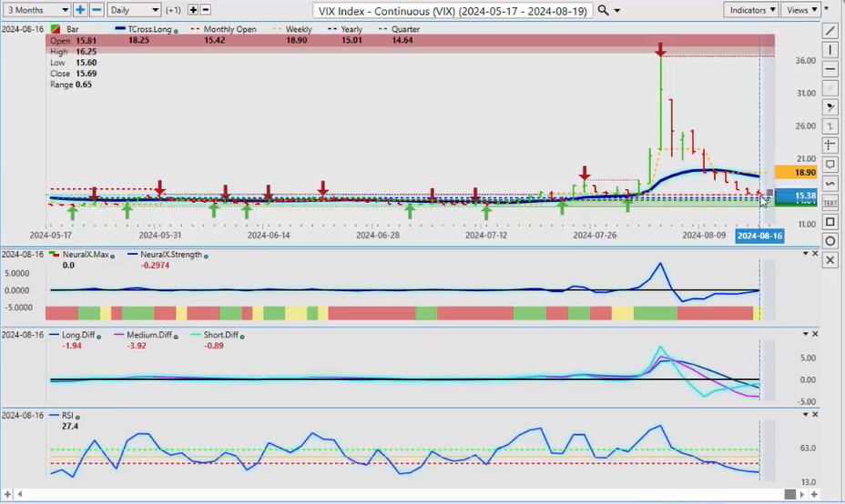This screenshot has width=845, height=504.
Task: Click the black minus forecast decrease button
Action: [x=206, y=10]
